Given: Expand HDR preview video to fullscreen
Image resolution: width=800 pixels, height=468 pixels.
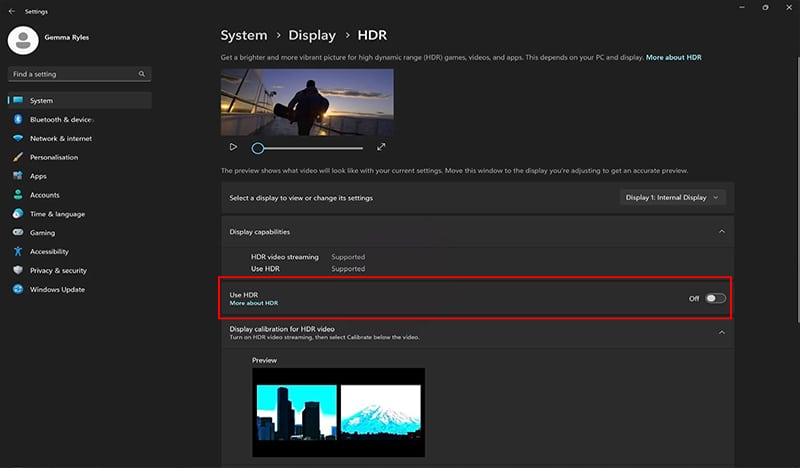Looking at the screenshot, I should point(381,147).
